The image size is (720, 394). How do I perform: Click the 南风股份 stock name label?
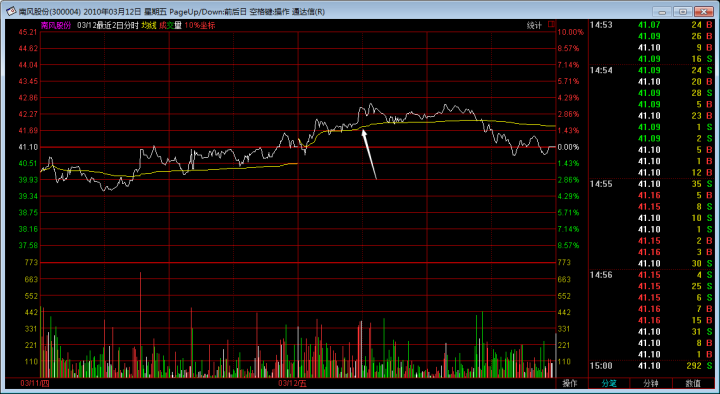[x=56, y=26]
